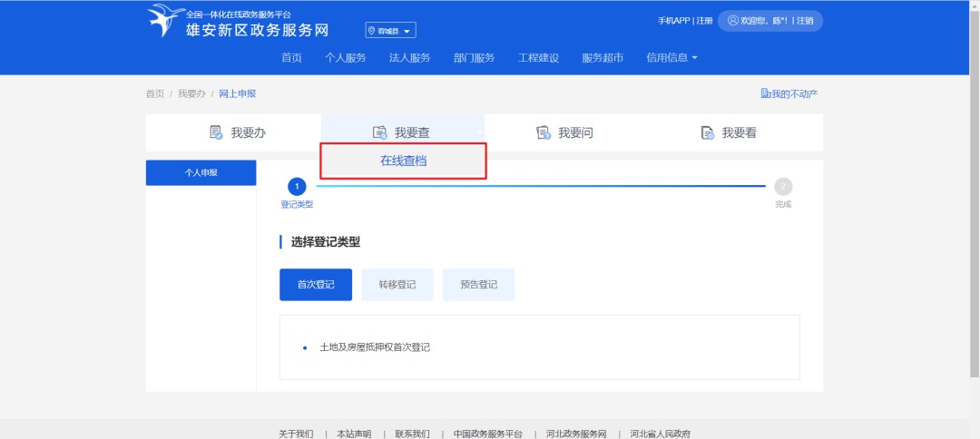980x439 pixels.
Task: Click the 首次登记 button
Action: [316, 285]
